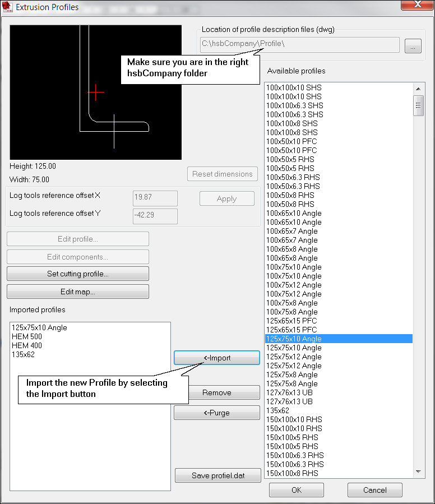Save profiel.dat file
Image resolution: width=435 pixels, height=504 pixels.
(218, 475)
